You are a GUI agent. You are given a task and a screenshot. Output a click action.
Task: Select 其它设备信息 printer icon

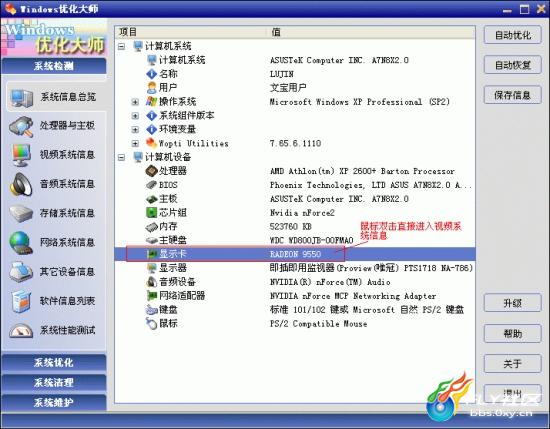[21, 272]
